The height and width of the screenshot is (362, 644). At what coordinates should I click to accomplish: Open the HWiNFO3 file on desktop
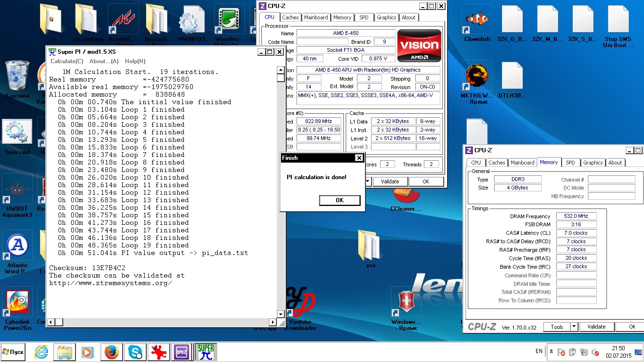click(x=193, y=24)
